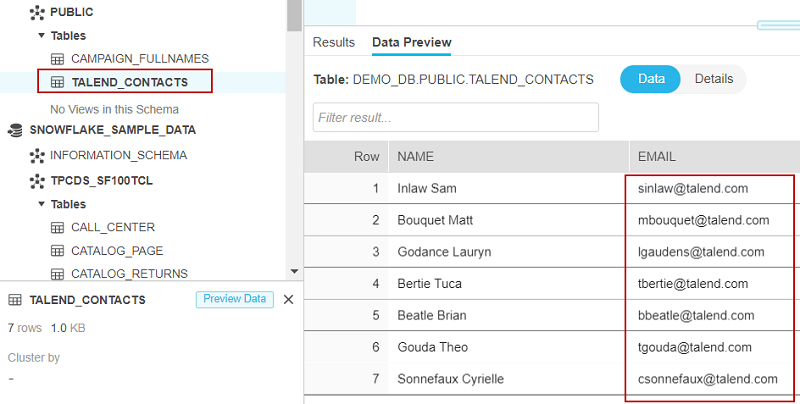Click the PUBLIC schema icon
800x404 pixels.
37,12
